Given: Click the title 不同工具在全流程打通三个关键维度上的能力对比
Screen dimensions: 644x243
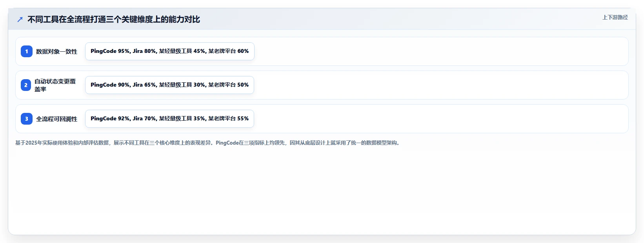Looking at the screenshot, I should (x=114, y=19).
